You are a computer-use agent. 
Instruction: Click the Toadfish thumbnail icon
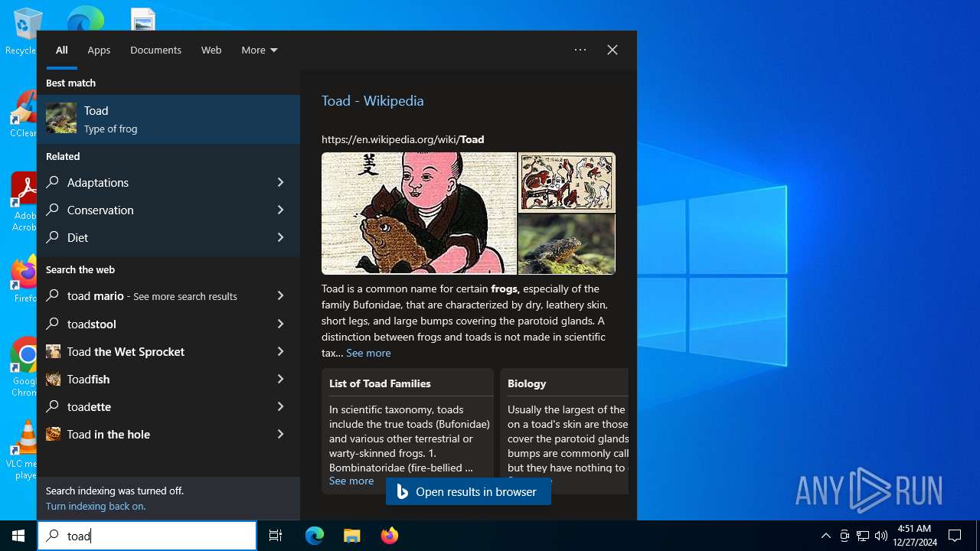point(53,379)
